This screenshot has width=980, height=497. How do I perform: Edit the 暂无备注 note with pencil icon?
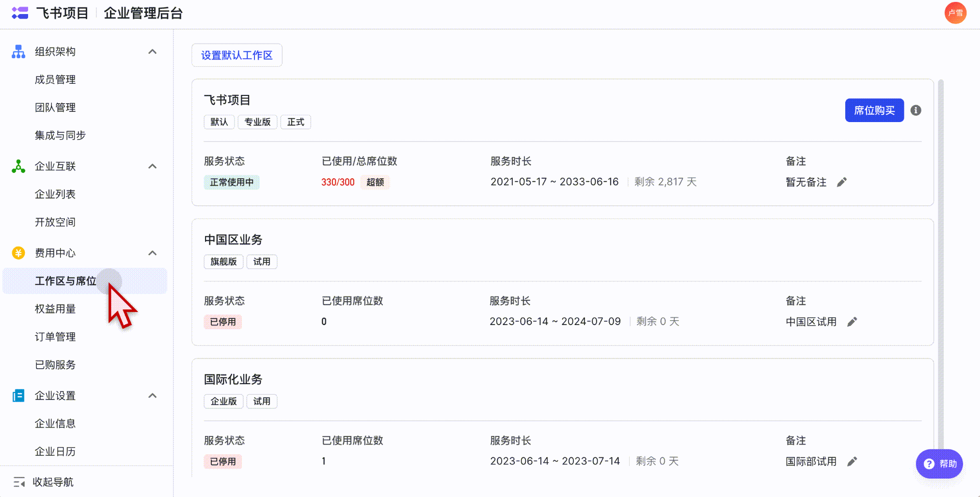point(842,182)
